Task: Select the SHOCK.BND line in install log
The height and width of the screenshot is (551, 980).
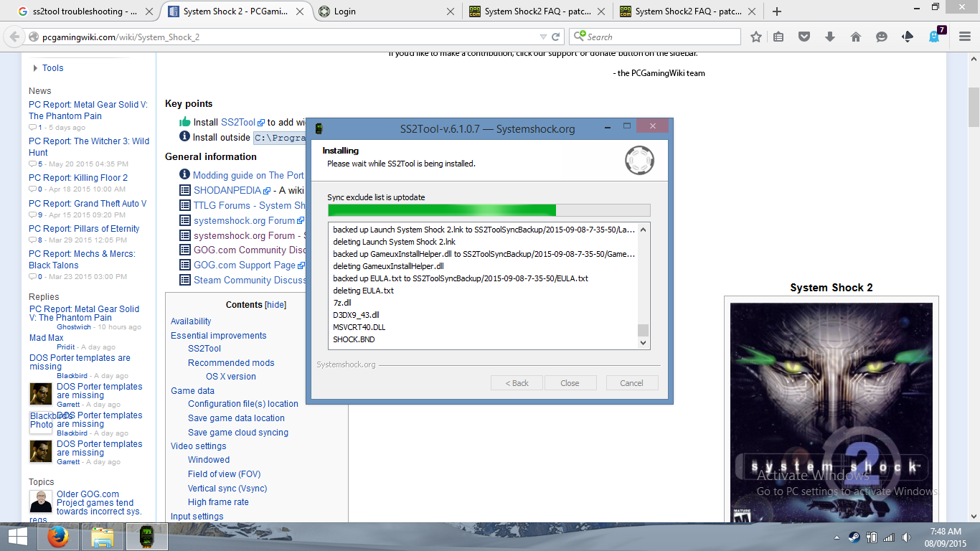Action: pos(354,339)
